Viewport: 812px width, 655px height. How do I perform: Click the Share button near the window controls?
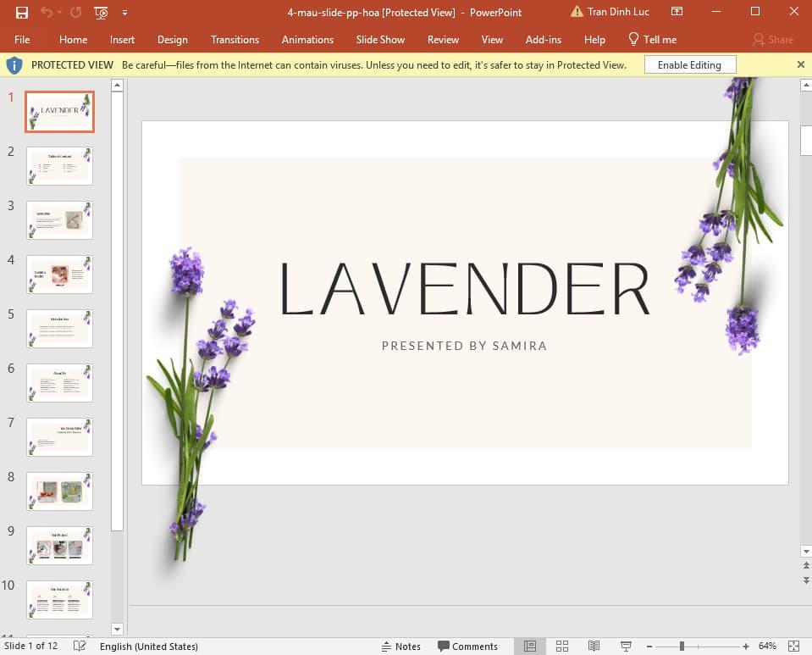[x=771, y=39]
